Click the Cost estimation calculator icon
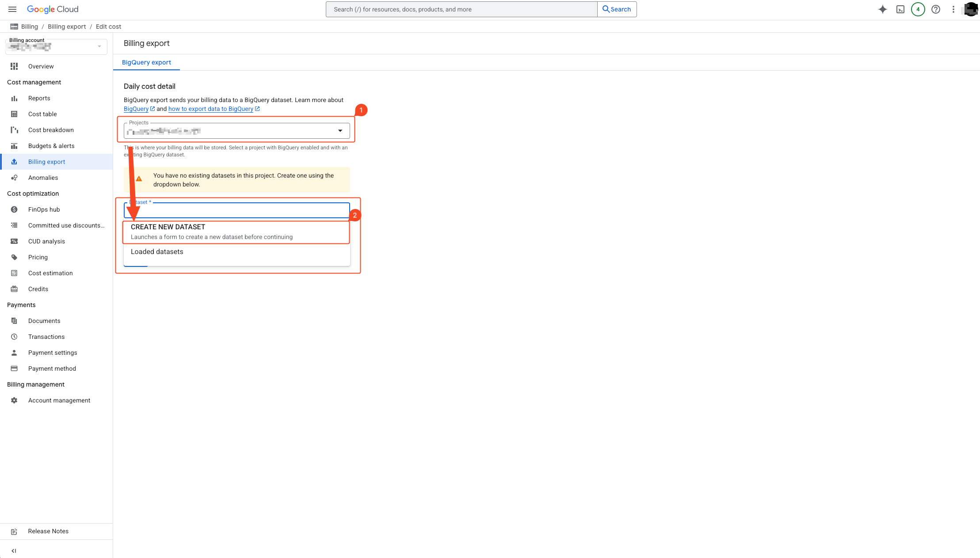Image resolution: width=980 pixels, height=558 pixels. pyautogui.click(x=14, y=273)
